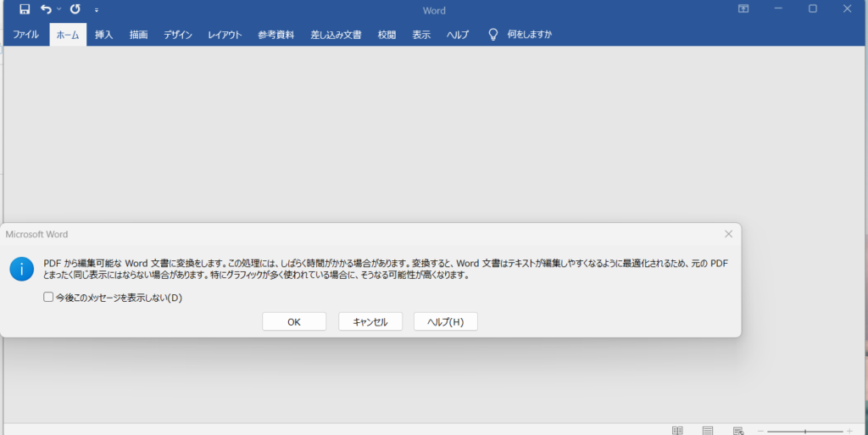Open the 差し込み文書 tab
868x435 pixels.
[x=336, y=34]
